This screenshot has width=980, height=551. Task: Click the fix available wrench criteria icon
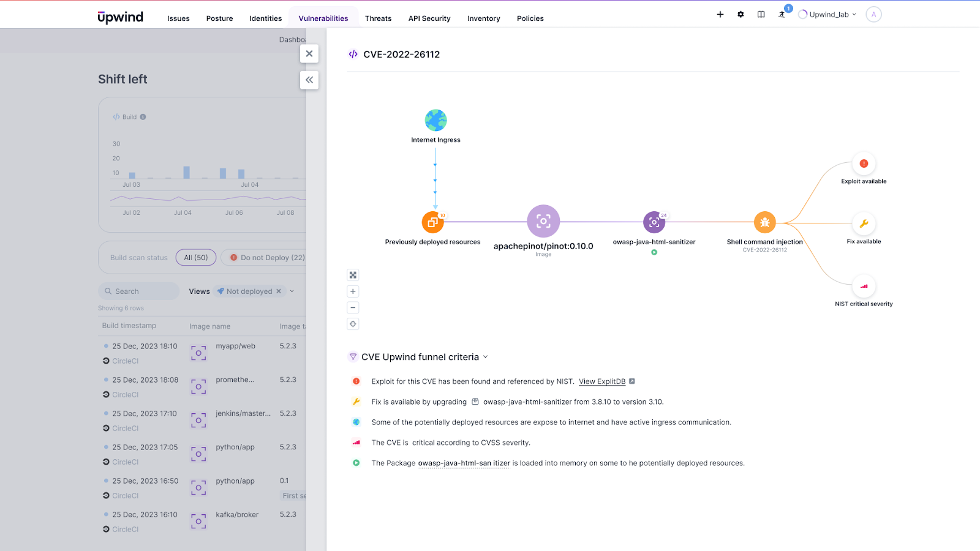356,402
